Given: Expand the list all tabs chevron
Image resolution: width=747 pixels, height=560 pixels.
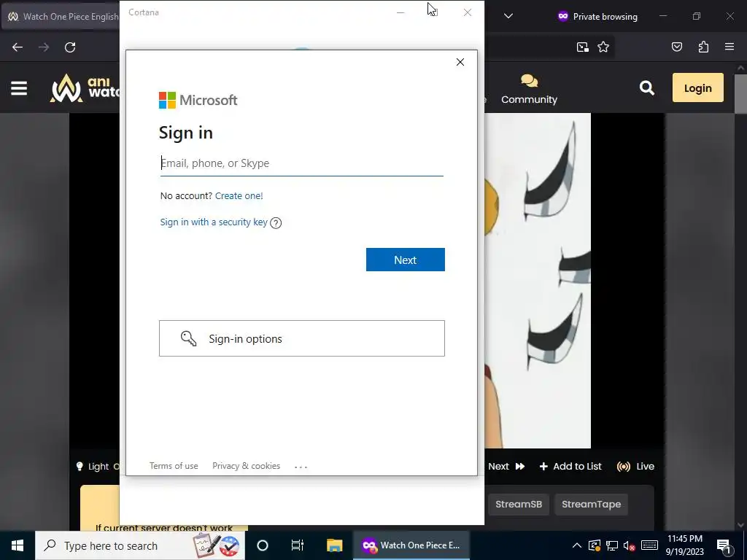Looking at the screenshot, I should (x=508, y=16).
